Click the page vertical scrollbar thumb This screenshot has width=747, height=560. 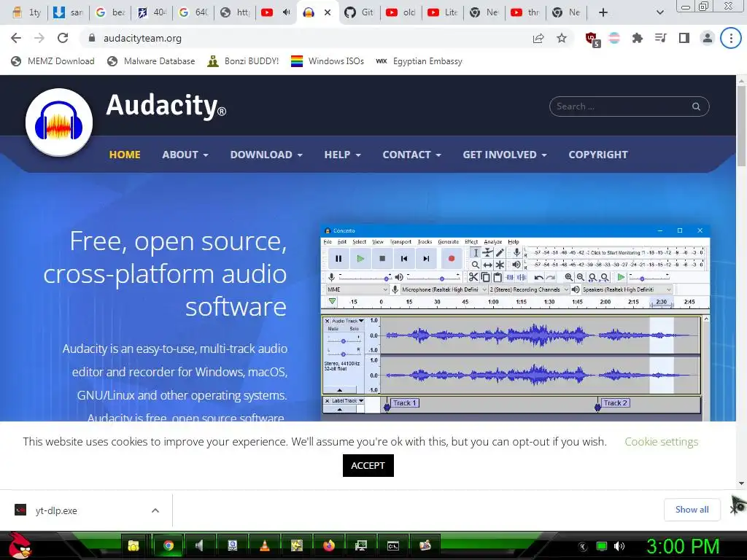741,126
